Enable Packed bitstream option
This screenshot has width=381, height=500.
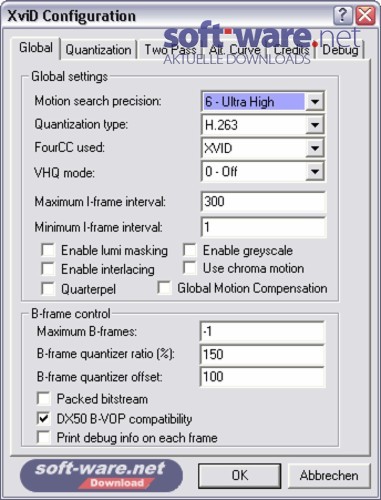tap(44, 399)
